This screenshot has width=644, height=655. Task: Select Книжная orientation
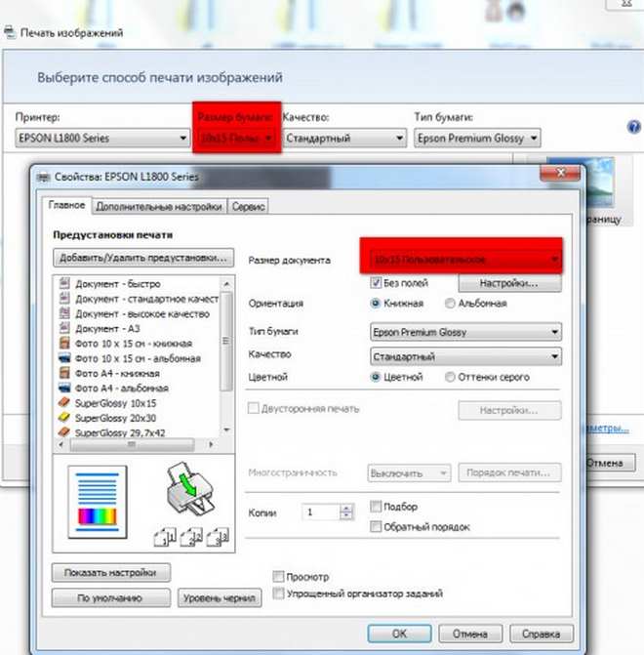(x=375, y=303)
